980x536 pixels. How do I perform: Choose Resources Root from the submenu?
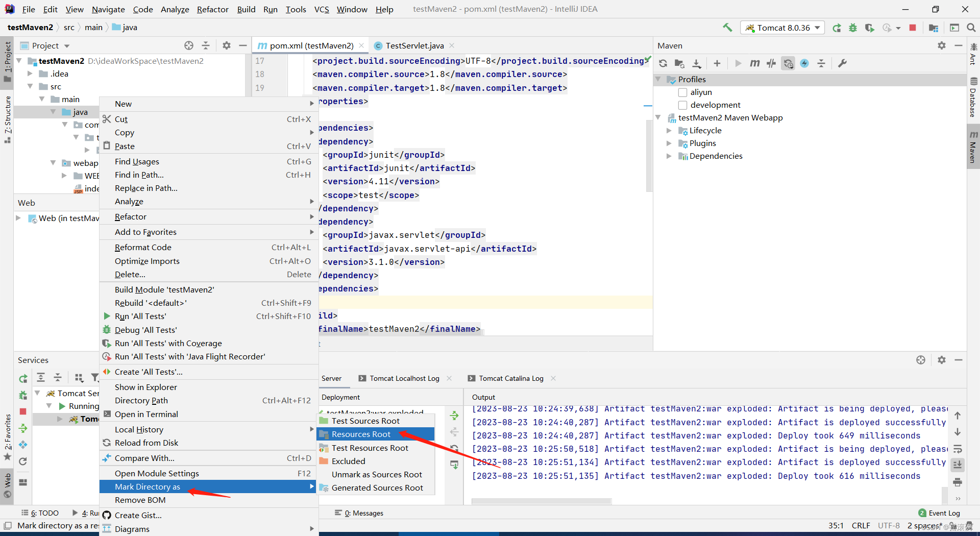pyautogui.click(x=376, y=434)
